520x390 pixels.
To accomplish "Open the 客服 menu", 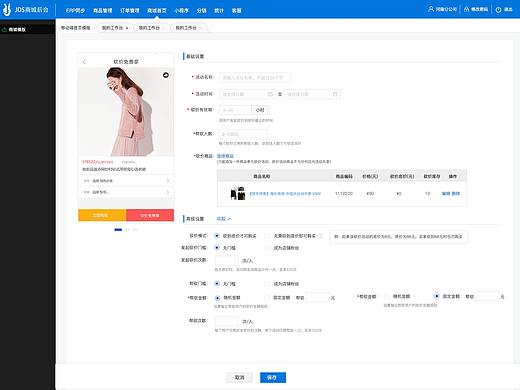I will click(236, 11).
